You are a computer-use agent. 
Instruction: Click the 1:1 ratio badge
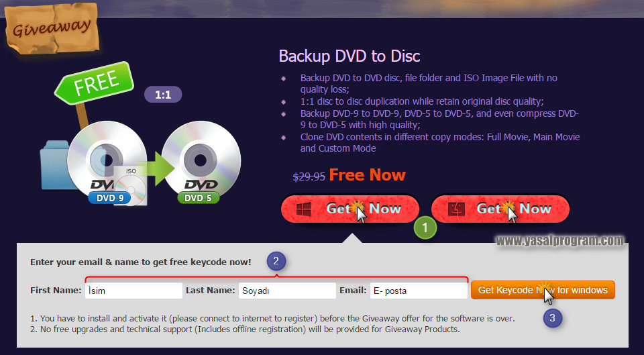[x=163, y=95]
